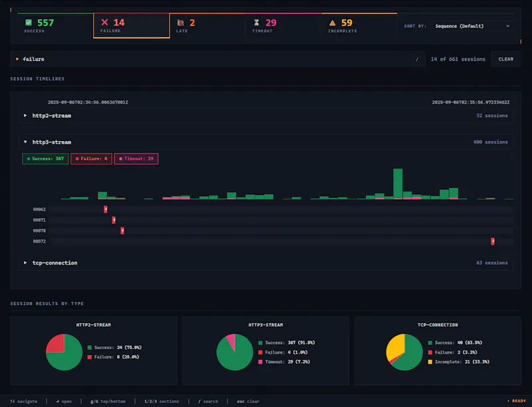
Task: Click '/ search' status bar hint
Action: click(x=208, y=402)
